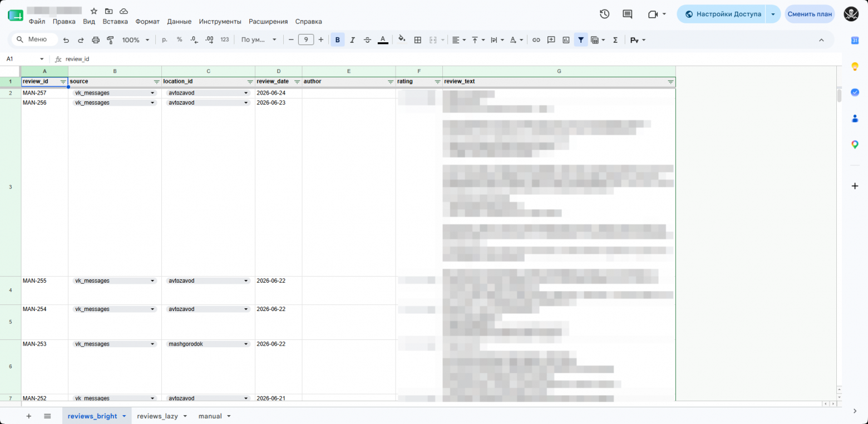Toggle italic formatting
Screen dimensions: 868x424
352,40
